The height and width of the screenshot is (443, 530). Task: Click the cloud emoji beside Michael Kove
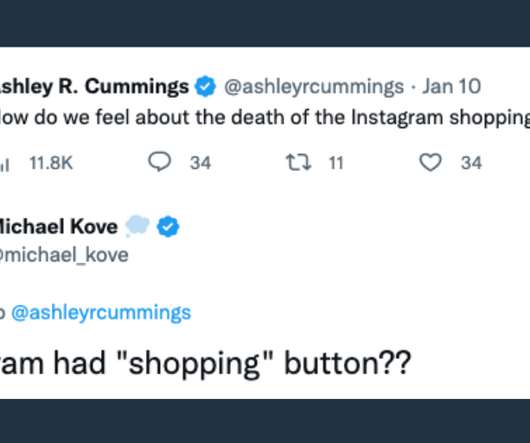pyautogui.click(x=137, y=225)
